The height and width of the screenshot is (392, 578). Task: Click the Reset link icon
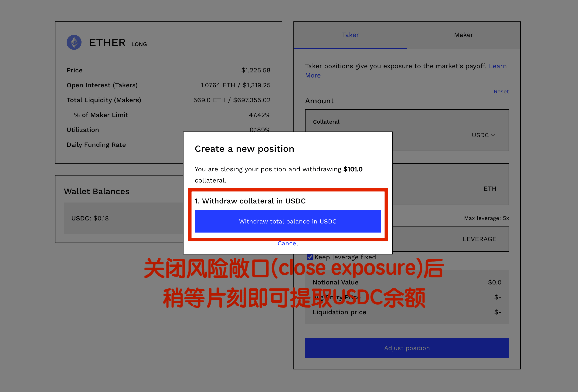[x=501, y=91]
